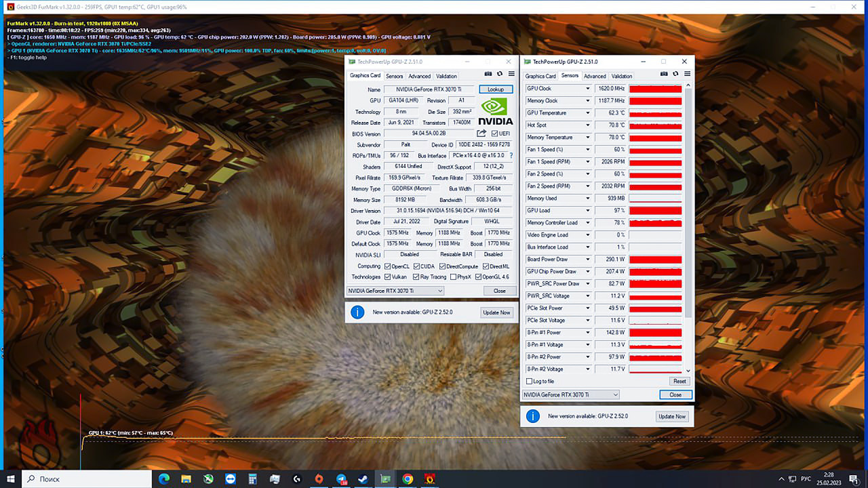
Task: Click the taskbar search box labeled Поиск
Action: (x=87, y=479)
